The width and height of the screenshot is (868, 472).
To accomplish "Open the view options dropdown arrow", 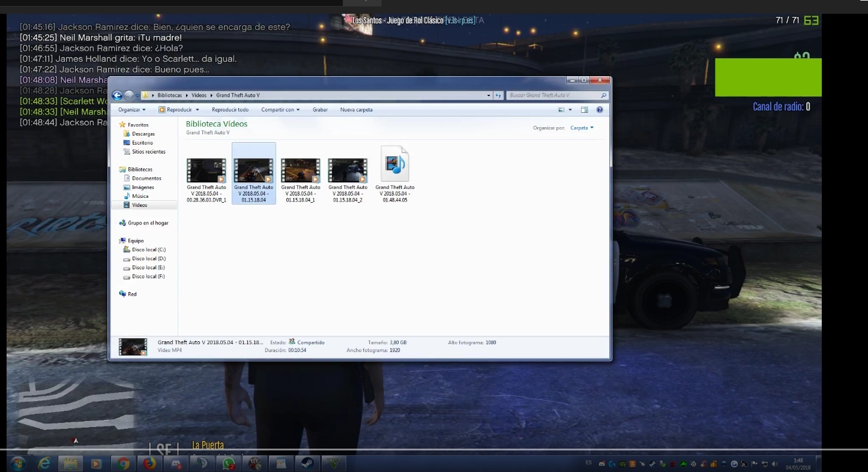I will (570, 110).
